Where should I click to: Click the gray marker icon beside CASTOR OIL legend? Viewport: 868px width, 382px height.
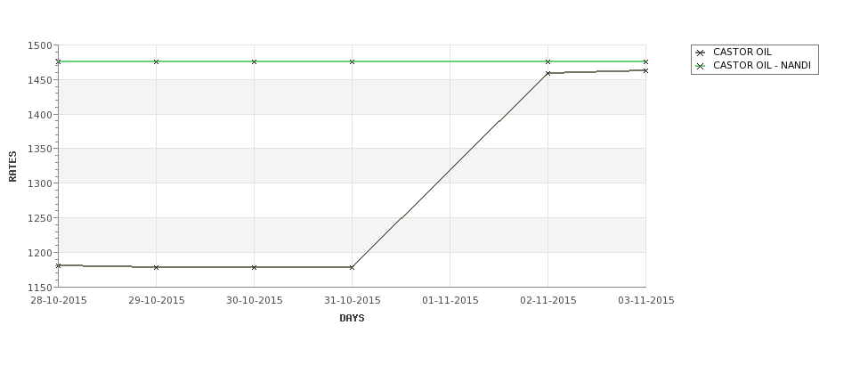click(701, 53)
